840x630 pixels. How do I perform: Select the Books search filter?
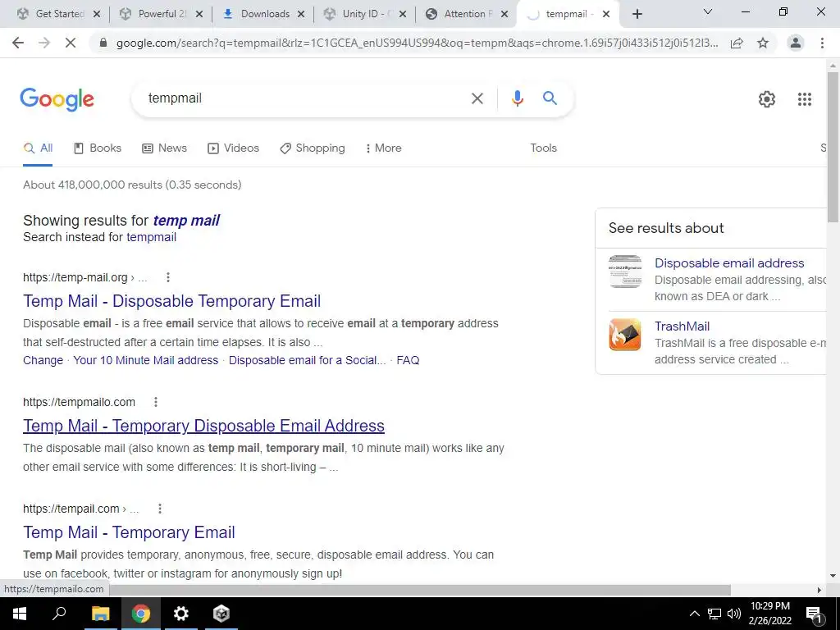(98, 148)
